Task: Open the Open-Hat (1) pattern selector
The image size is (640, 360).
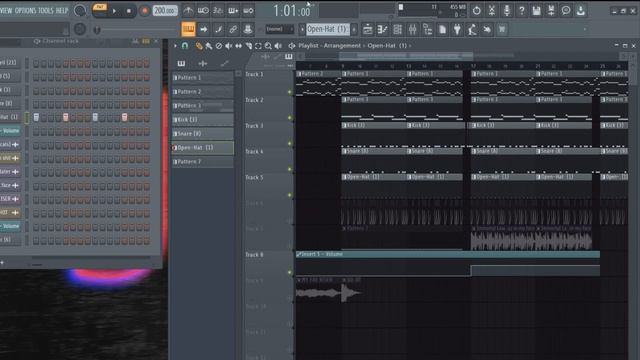Action: pos(328,29)
